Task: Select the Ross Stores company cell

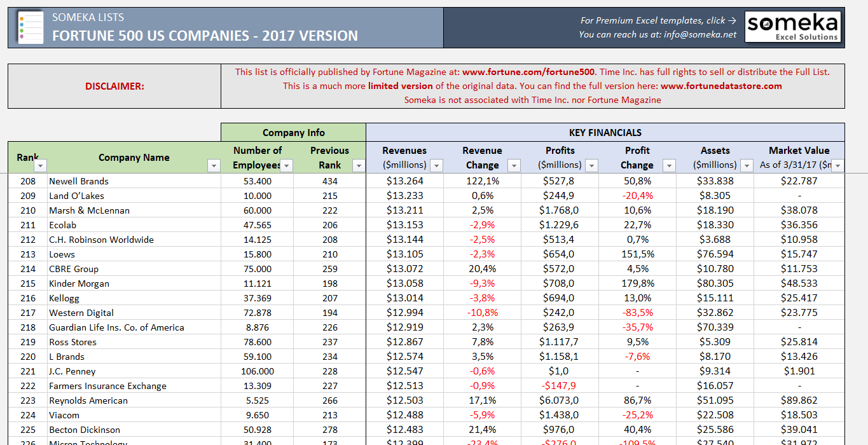Action: pyautogui.click(x=134, y=342)
